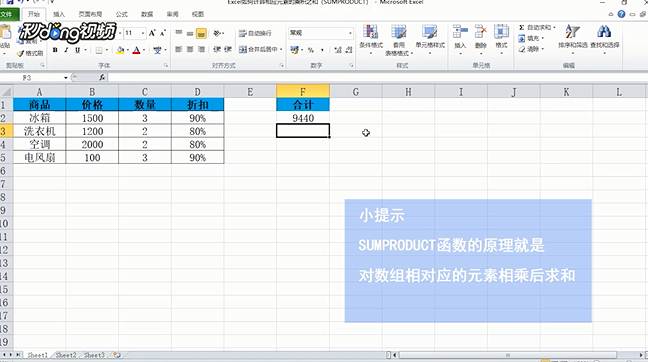Viewport: 648px width, 362px height.
Task: Toggle middle vertical alignment
Action: point(190,33)
